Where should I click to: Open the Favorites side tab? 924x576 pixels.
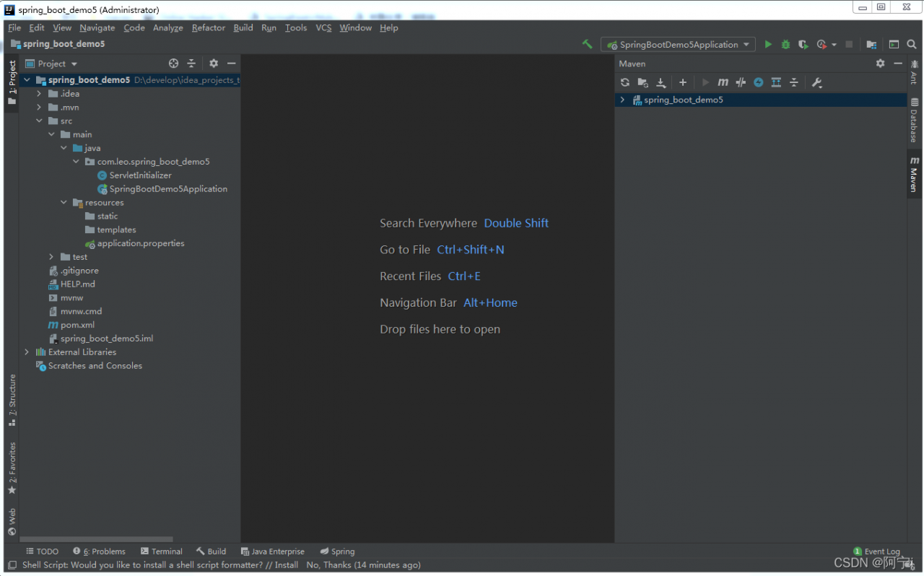click(12, 468)
